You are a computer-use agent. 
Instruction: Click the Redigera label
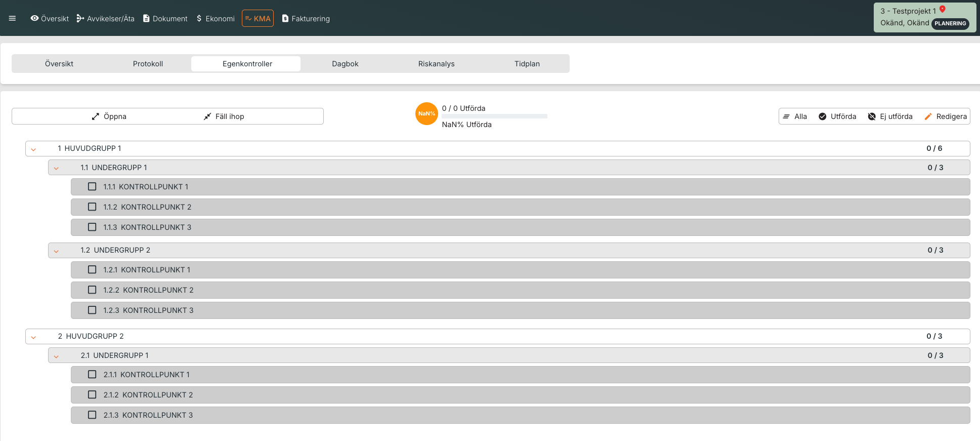(x=951, y=116)
